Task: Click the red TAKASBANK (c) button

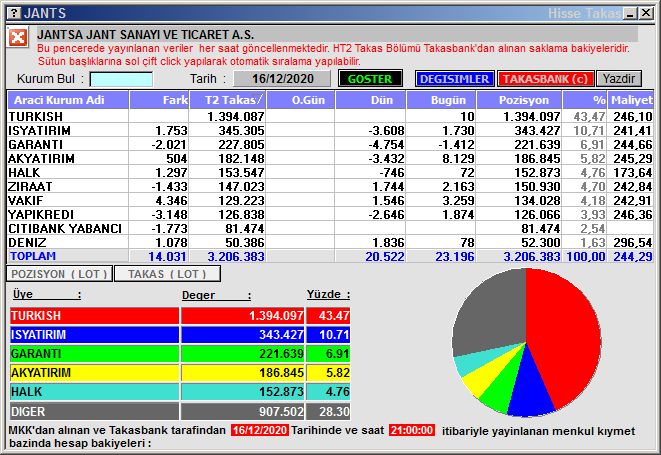Action: pyautogui.click(x=545, y=79)
